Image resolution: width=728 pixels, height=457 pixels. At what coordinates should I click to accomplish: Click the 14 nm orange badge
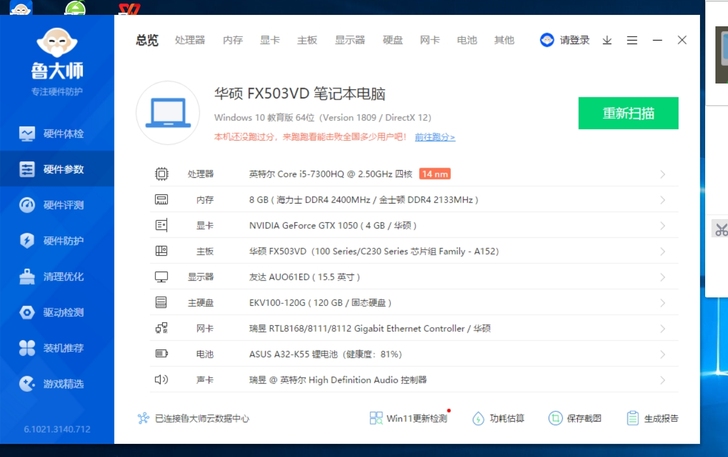point(435,174)
